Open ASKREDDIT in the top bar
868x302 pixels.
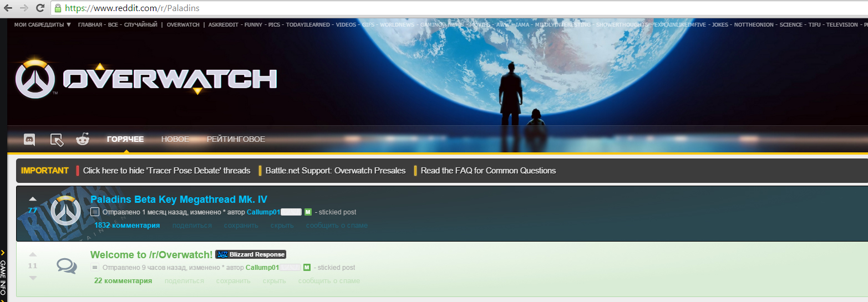tap(224, 24)
